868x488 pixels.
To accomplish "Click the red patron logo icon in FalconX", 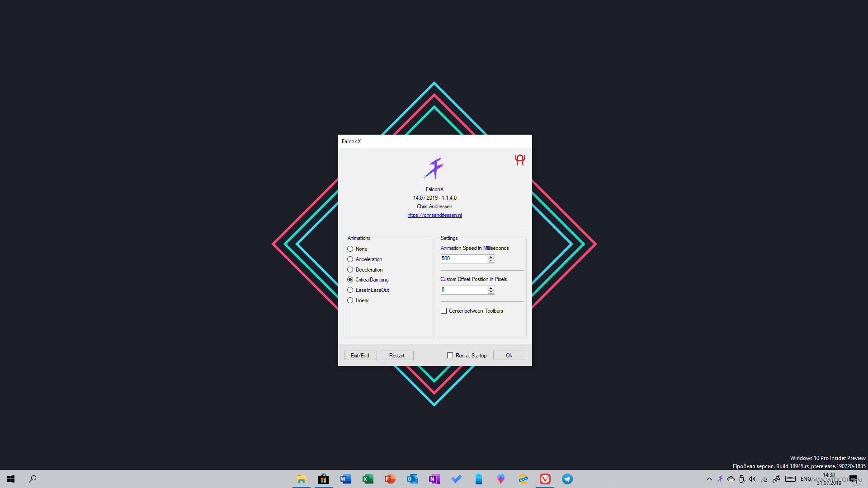I will [520, 160].
